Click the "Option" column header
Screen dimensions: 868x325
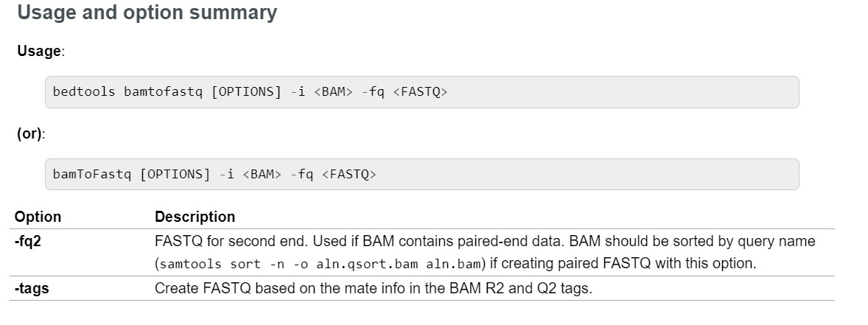[38, 217]
